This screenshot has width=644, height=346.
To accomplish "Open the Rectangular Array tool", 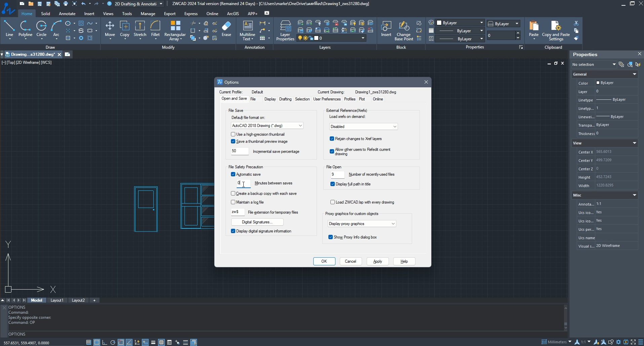I will pyautogui.click(x=175, y=31).
